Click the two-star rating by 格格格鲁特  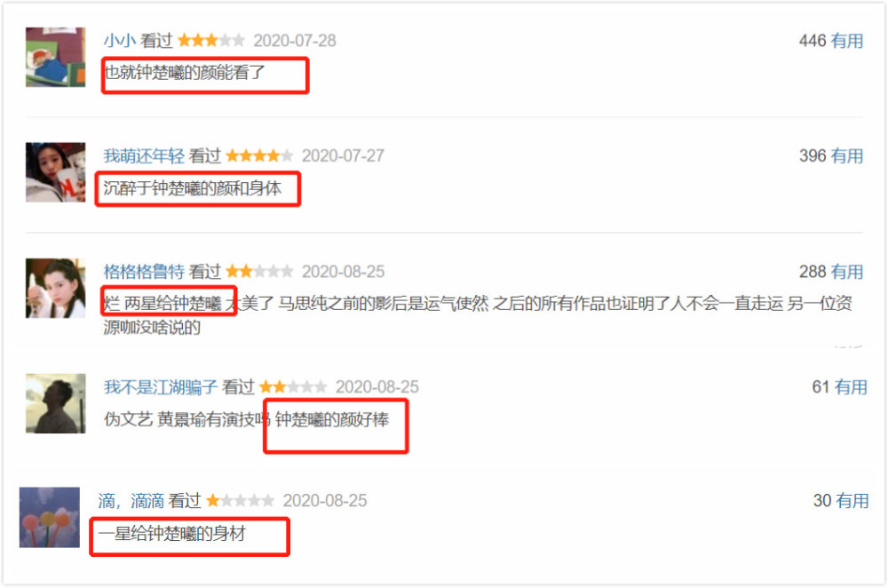point(259,271)
